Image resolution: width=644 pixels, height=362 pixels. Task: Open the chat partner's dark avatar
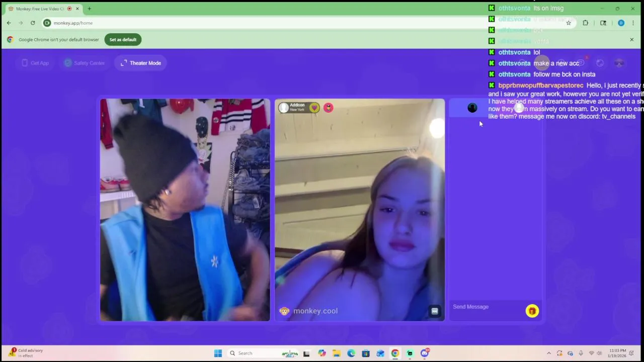472,108
